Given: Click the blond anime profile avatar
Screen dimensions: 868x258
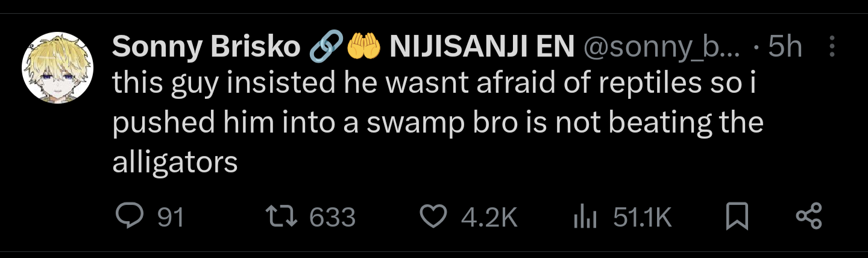Looking at the screenshot, I should pos(57,67).
